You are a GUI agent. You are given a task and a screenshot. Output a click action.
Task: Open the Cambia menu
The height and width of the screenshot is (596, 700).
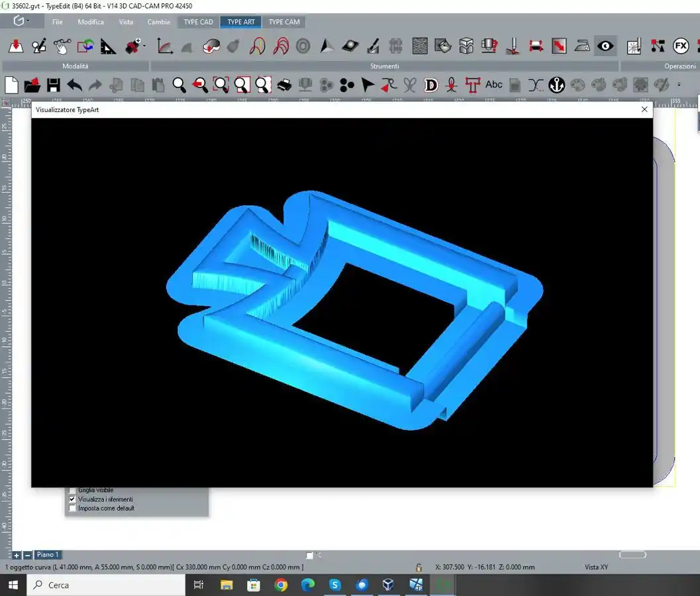(x=158, y=22)
